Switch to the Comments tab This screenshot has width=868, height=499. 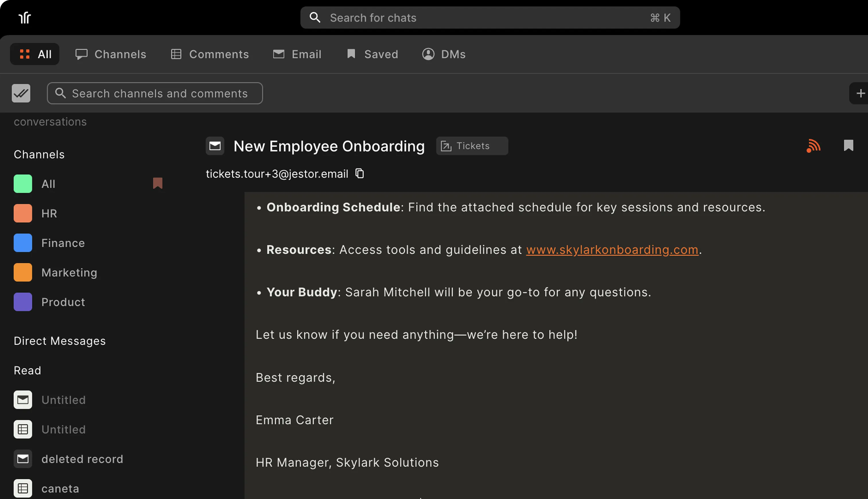pyautogui.click(x=209, y=54)
